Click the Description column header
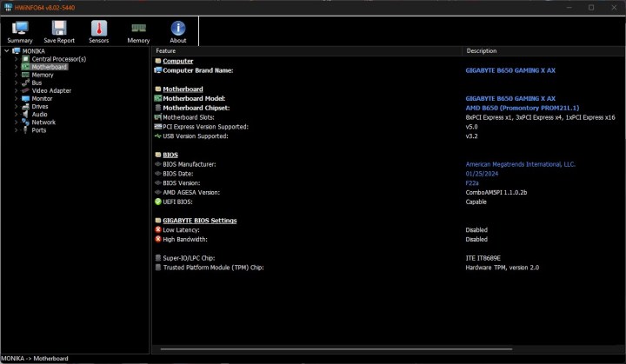 click(x=482, y=50)
